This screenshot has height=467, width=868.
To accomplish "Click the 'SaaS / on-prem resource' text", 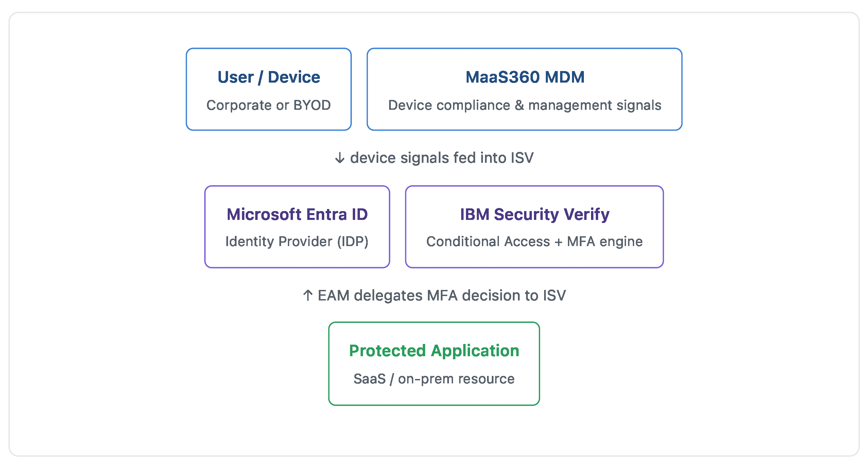I will pos(434,379).
